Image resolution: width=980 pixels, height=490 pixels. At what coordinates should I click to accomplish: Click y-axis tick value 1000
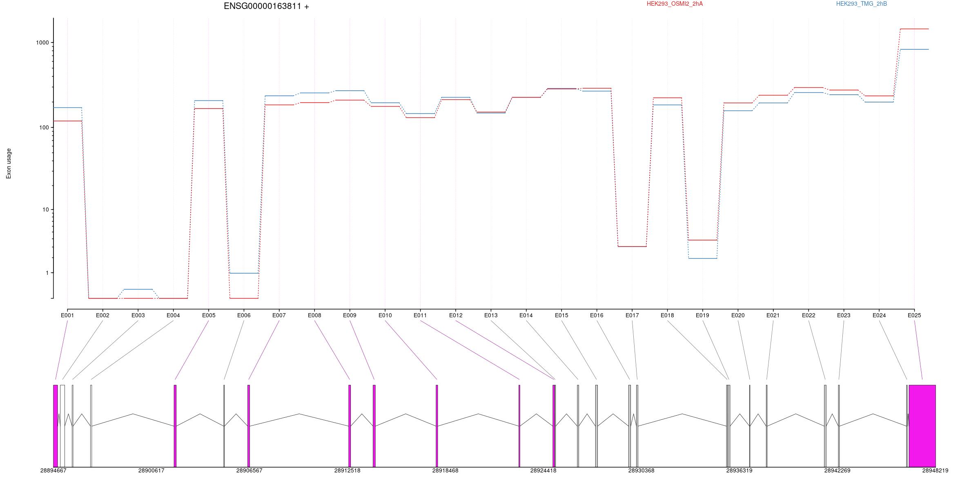coord(42,42)
